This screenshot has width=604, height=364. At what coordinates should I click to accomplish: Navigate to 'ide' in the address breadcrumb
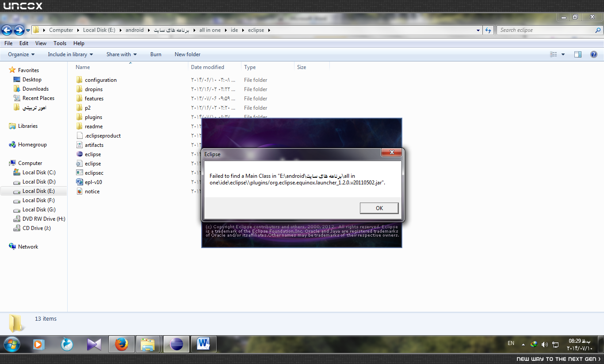234,30
